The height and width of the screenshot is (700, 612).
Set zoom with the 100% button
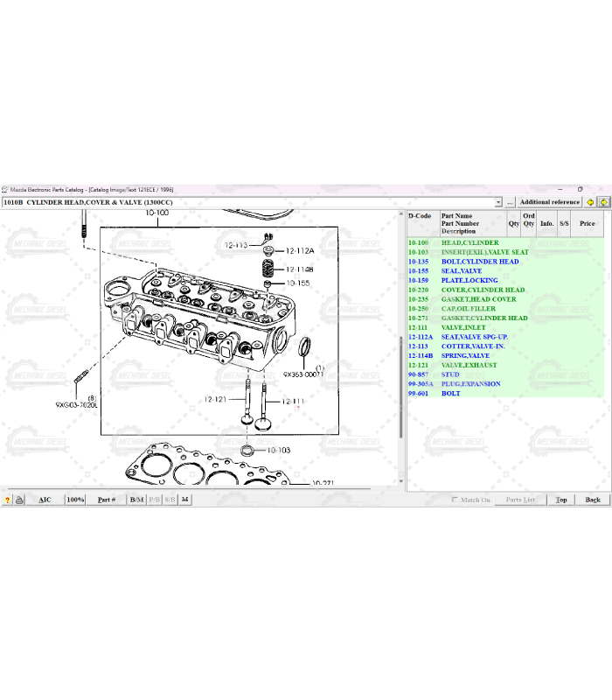(x=75, y=500)
